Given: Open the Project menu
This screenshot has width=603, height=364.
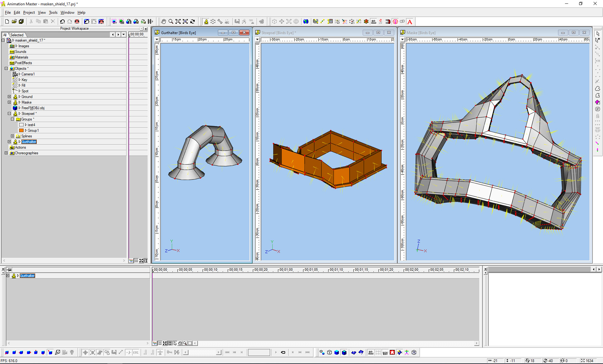Looking at the screenshot, I should pyautogui.click(x=29, y=13).
